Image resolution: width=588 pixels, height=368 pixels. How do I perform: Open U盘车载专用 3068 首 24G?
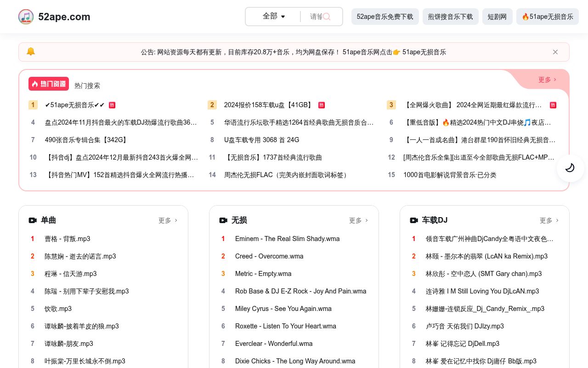(261, 140)
